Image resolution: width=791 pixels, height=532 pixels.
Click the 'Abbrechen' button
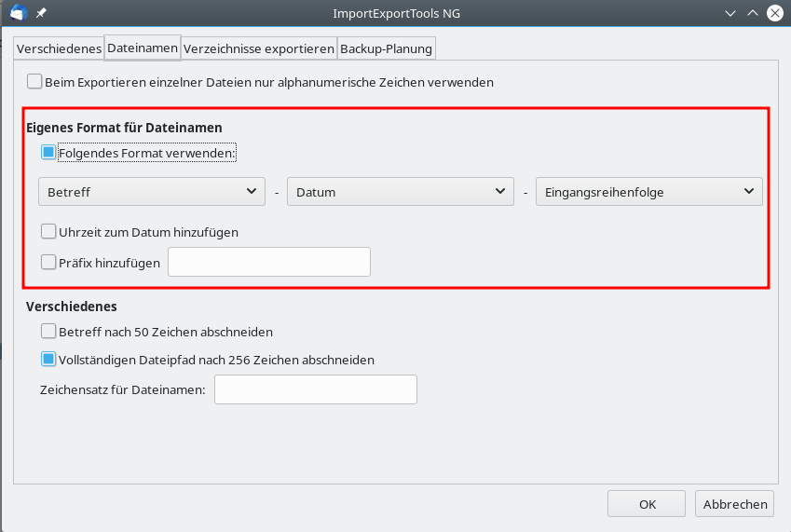[734, 504]
